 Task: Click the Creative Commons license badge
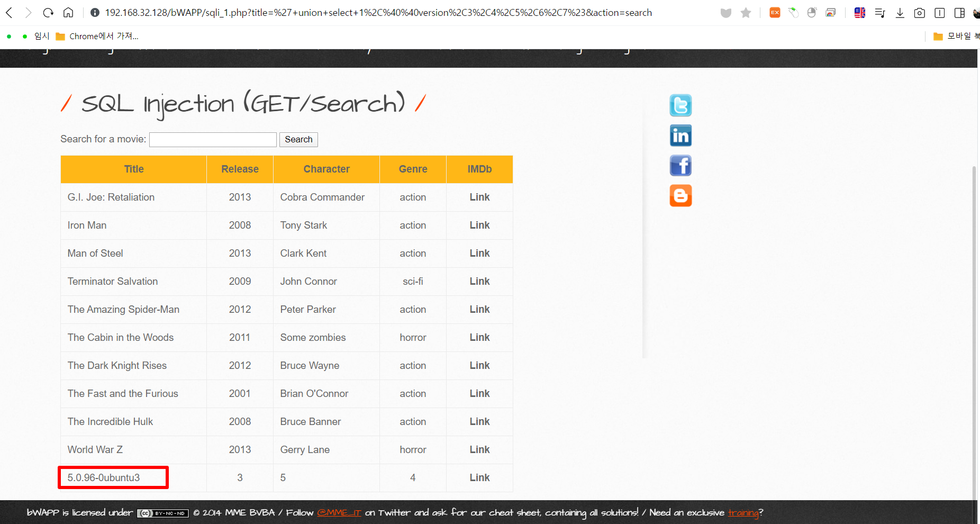tap(163, 513)
